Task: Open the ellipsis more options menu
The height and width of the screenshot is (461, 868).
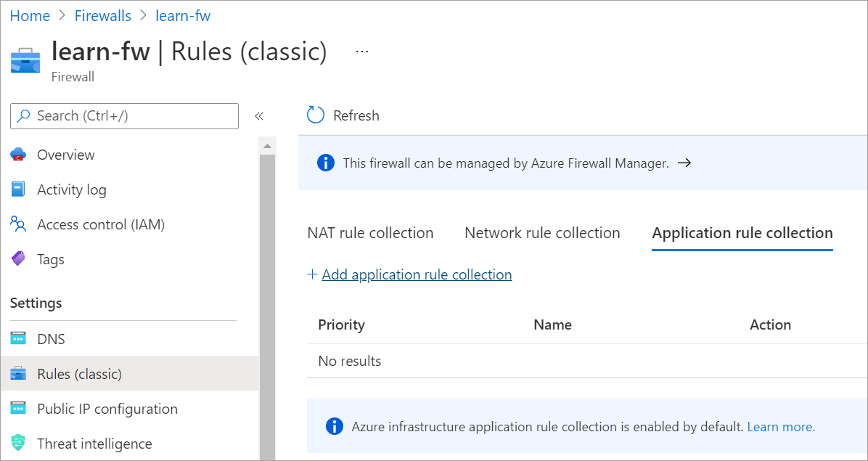Action: click(362, 52)
